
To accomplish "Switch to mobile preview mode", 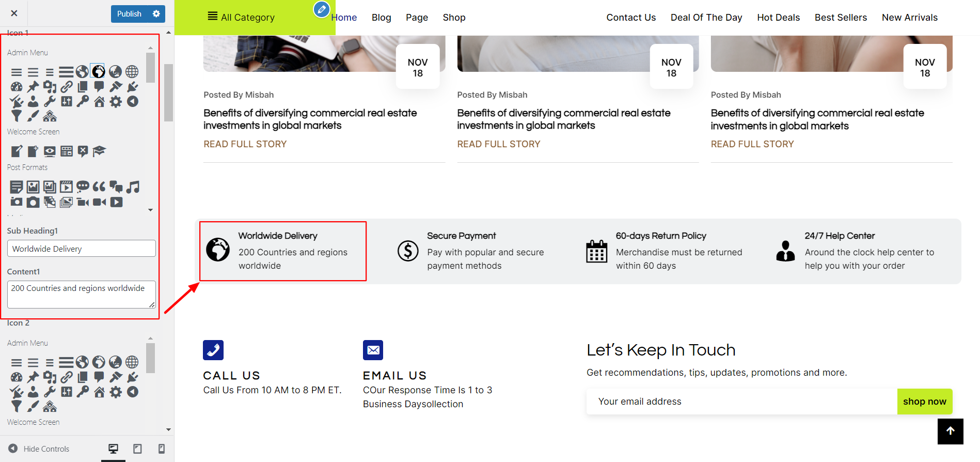I will pos(161,449).
